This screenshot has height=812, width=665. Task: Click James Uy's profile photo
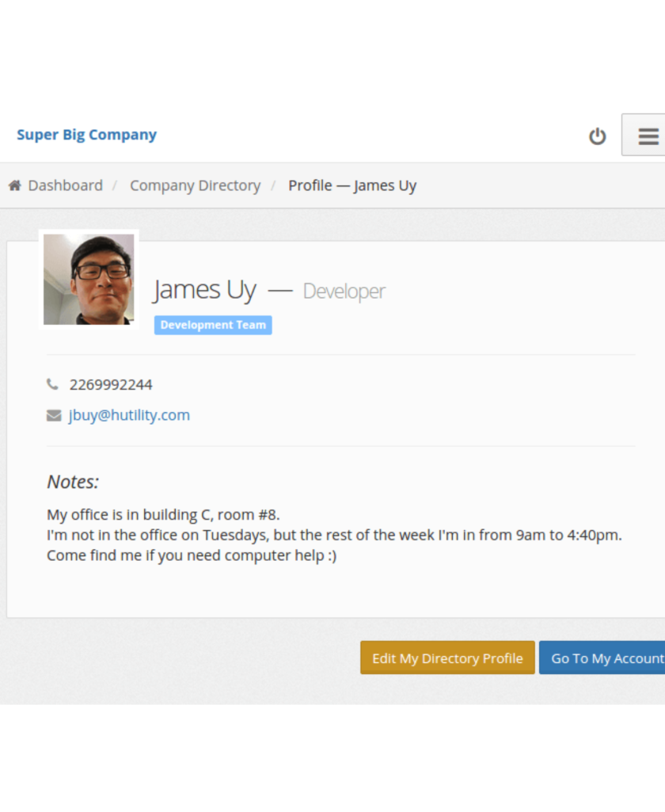tap(89, 279)
